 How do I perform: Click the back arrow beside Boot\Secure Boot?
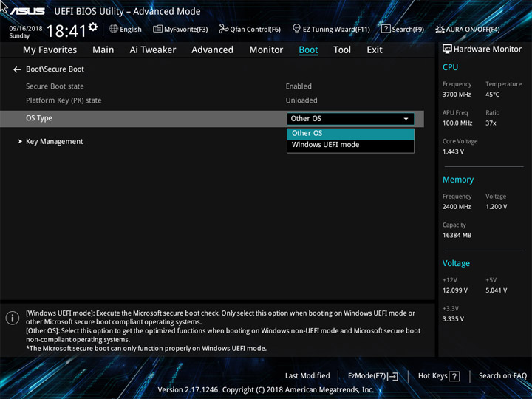(x=17, y=69)
